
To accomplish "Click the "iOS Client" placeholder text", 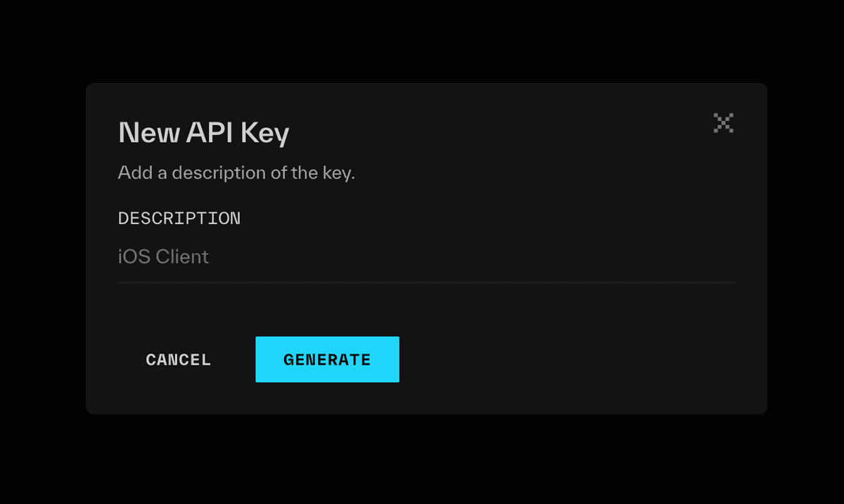I will pos(163,257).
